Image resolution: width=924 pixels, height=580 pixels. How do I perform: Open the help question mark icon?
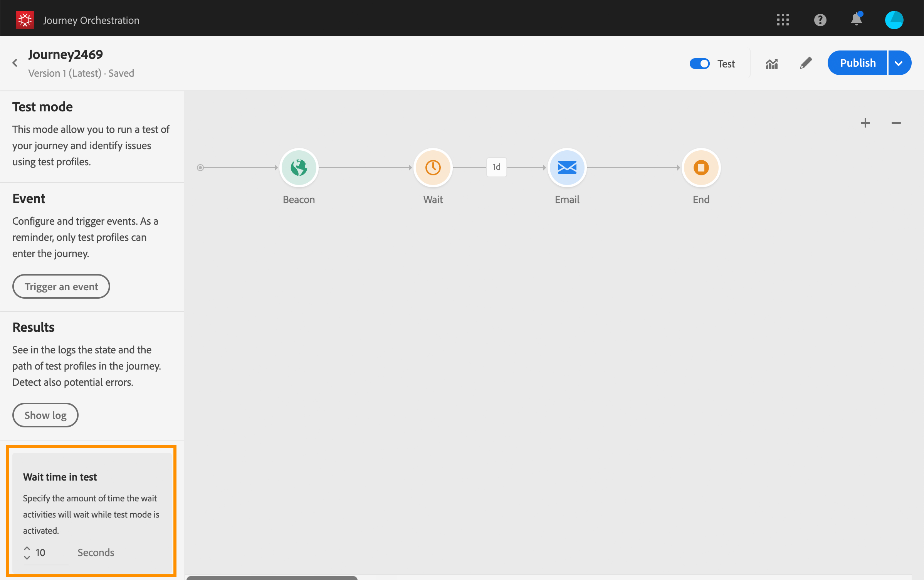(x=820, y=20)
